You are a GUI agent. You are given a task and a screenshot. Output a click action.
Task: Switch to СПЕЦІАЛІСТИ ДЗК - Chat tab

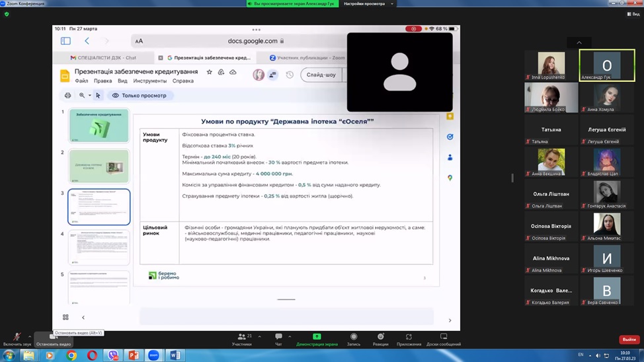coord(104,58)
